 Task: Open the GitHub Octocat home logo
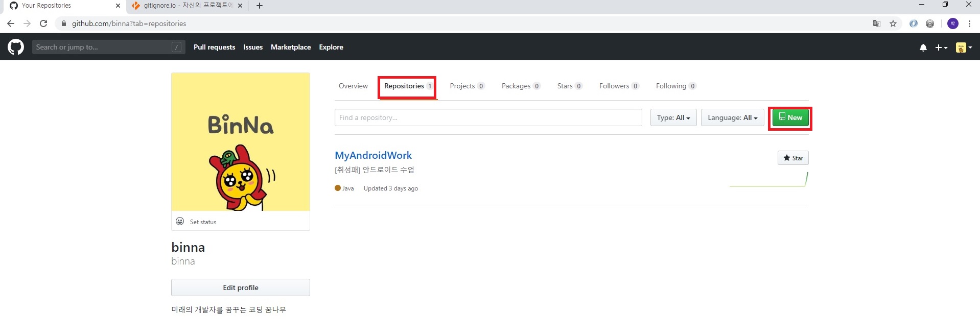pos(16,47)
